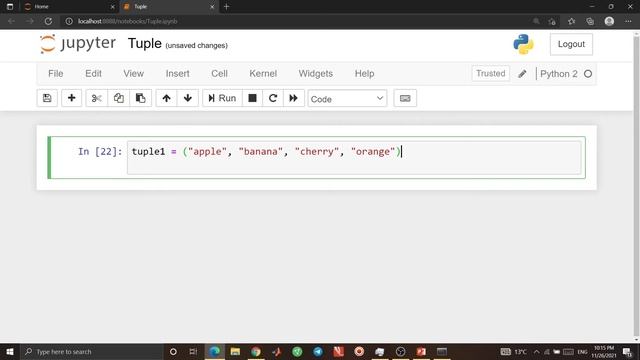Expand the cell type Code dropdown
Image resolution: width=640 pixels, height=360 pixels.
click(x=347, y=99)
